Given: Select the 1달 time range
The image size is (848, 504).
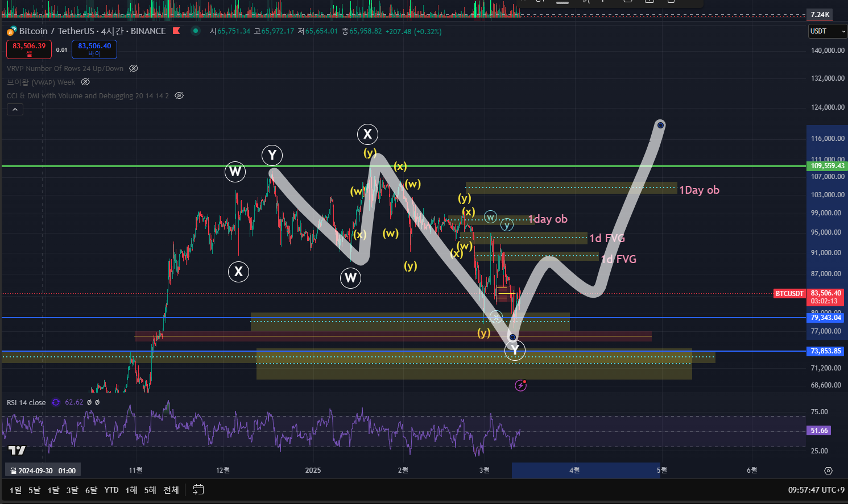Looking at the screenshot, I should click(x=53, y=490).
